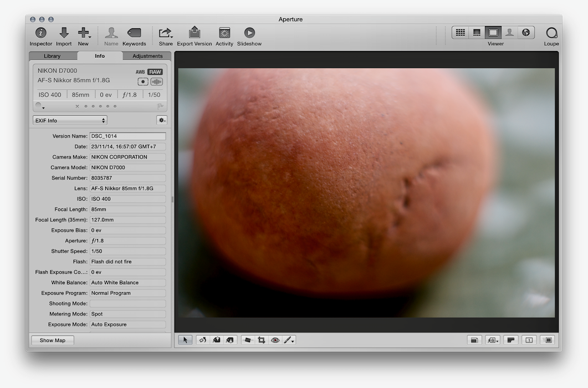The height and width of the screenshot is (388, 588).
Task: Switch to Split View layout
Action: [477, 33]
